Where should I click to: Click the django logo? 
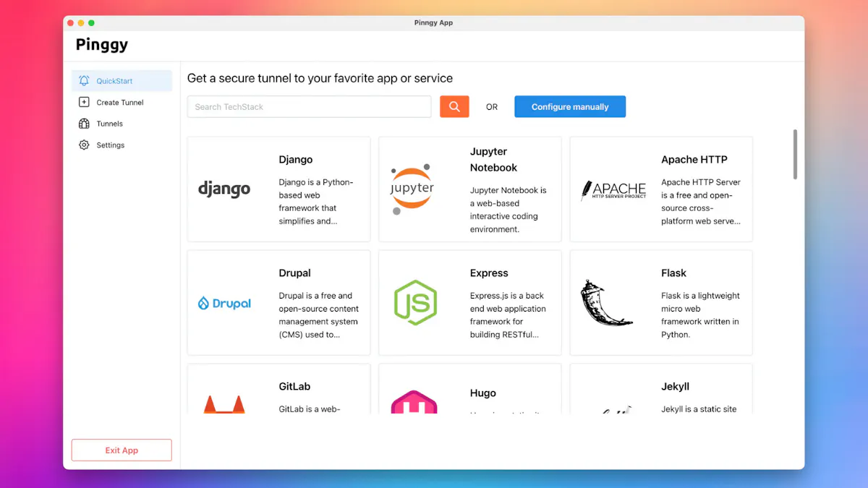pos(224,189)
